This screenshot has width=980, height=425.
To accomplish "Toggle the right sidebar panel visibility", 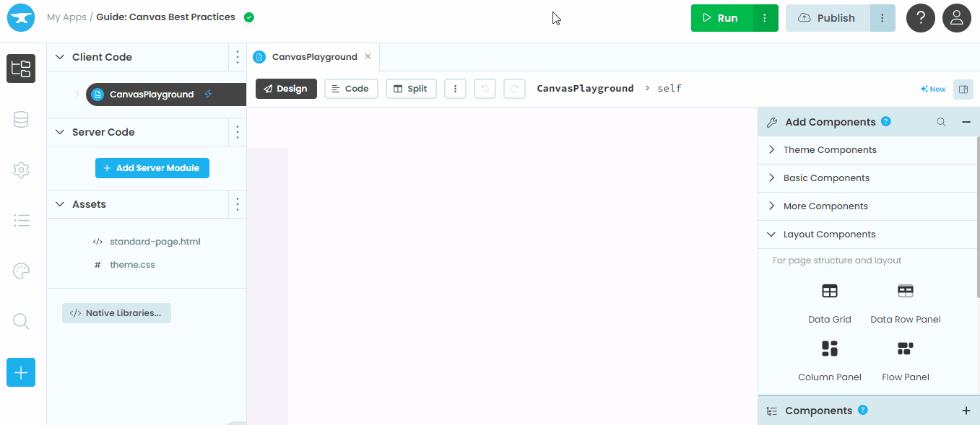I will pos(962,89).
